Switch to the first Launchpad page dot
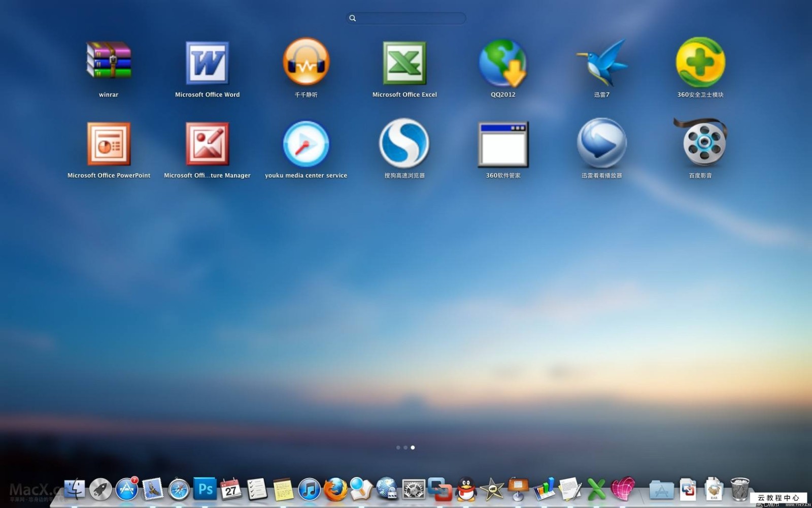Image resolution: width=812 pixels, height=508 pixels. (398, 448)
